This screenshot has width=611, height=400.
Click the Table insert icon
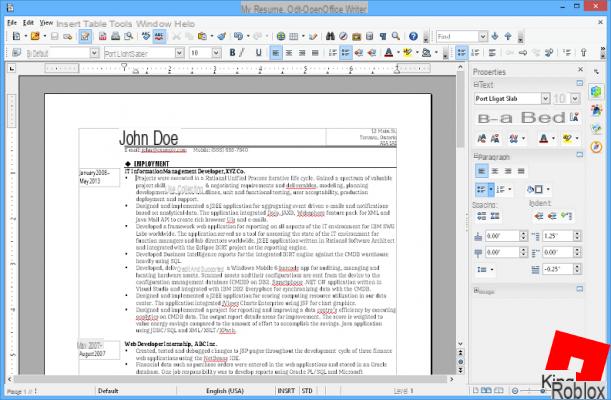click(x=294, y=36)
